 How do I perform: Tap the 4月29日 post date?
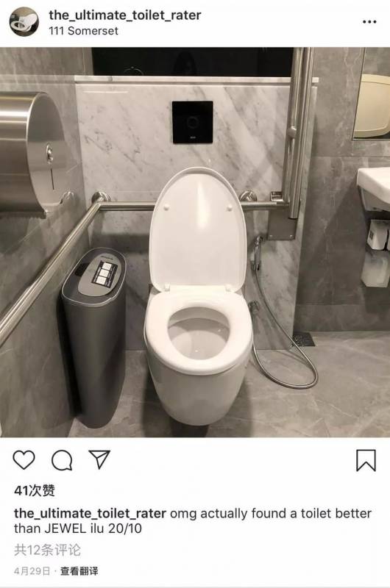pos(32,571)
